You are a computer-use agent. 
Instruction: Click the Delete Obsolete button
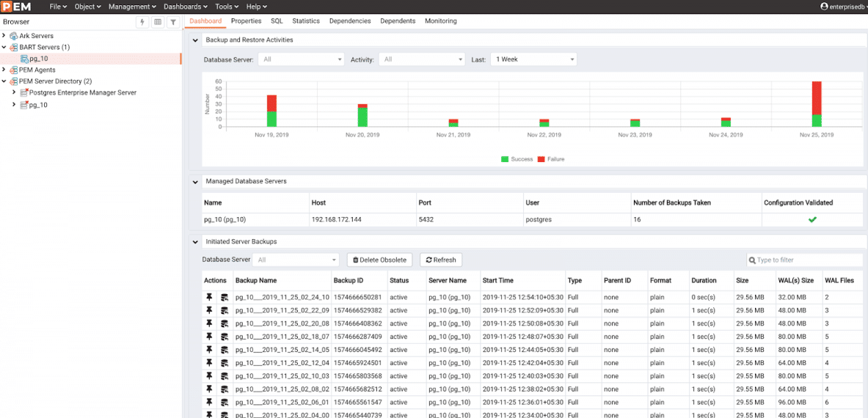tap(380, 260)
